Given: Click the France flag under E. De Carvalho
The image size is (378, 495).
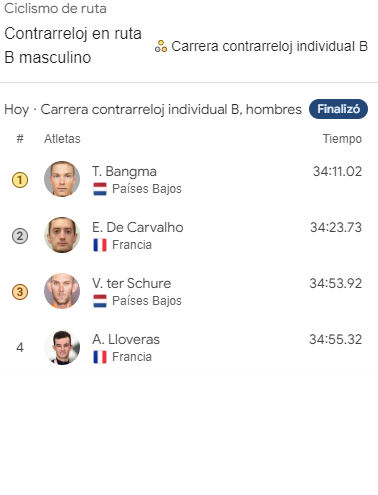Looking at the screenshot, I should pyautogui.click(x=100, y=245).
